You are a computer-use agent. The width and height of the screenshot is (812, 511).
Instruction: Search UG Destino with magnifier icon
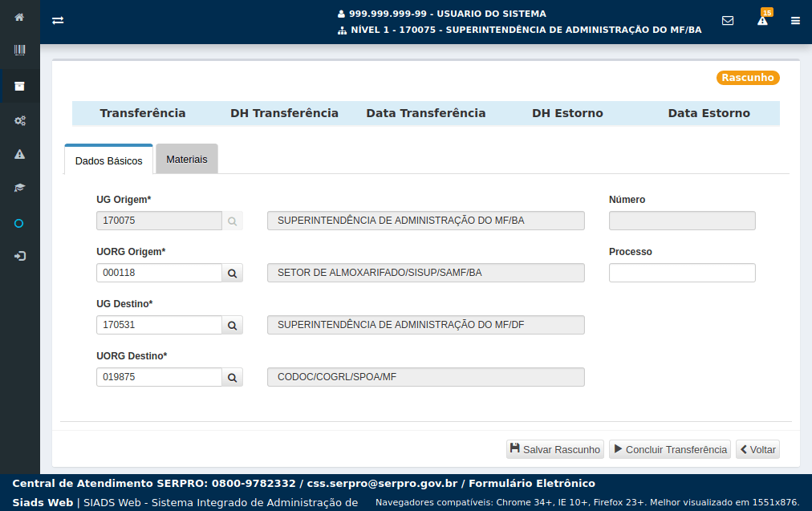click(233, 325)
